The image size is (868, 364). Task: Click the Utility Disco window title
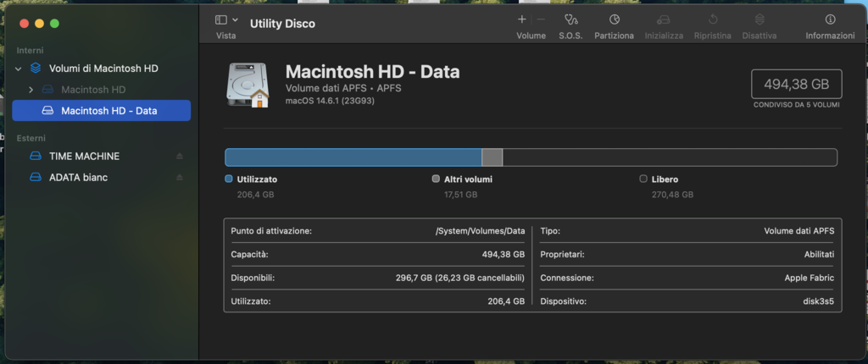click(x=282, y=24)
